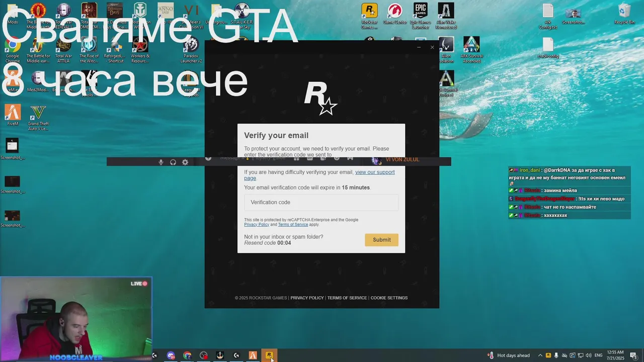Launch Epic Games Launcher from the desktop
644x362 pixels.
tap(421, 16)
